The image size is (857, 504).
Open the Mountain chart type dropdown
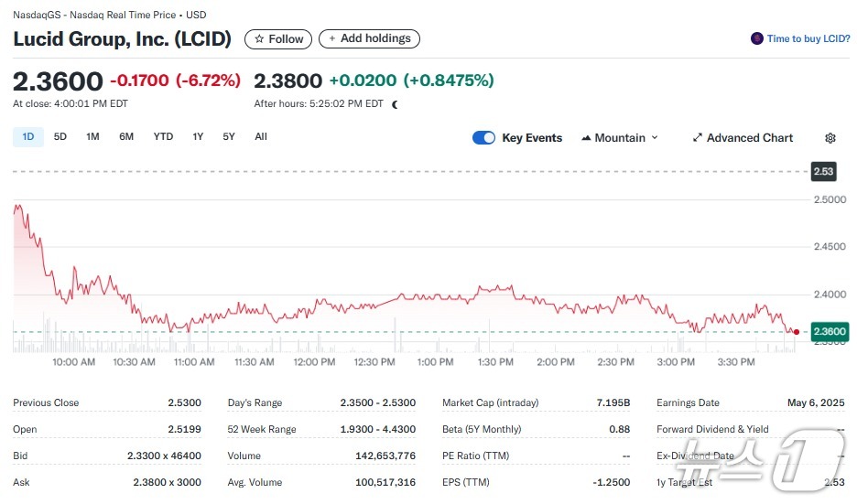[x=620, y=138]
